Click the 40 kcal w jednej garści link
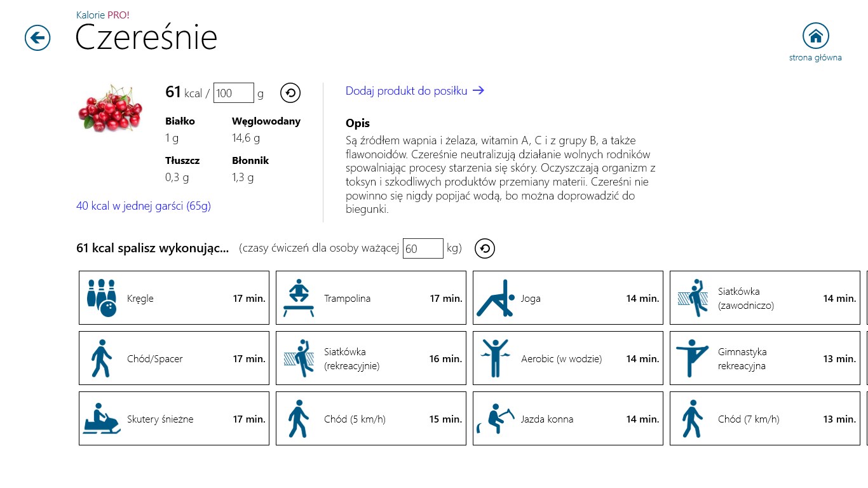Viewport: 868px width, 488px height. point(144,206)
